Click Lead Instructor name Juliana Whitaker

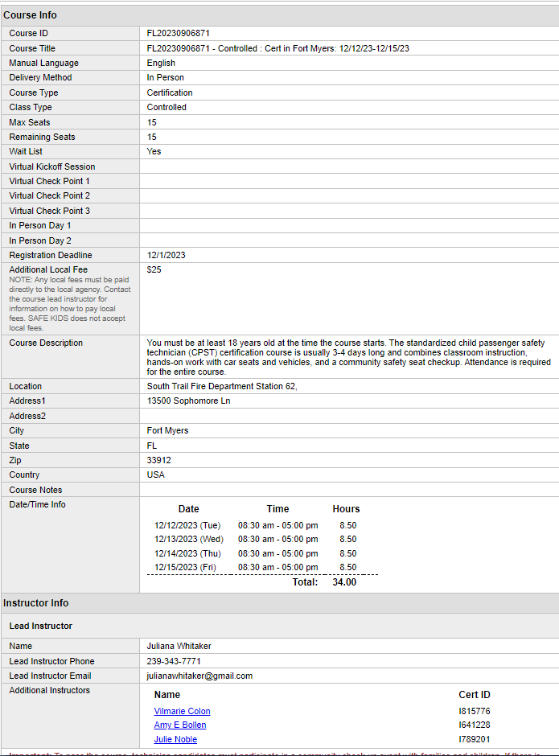179,646
